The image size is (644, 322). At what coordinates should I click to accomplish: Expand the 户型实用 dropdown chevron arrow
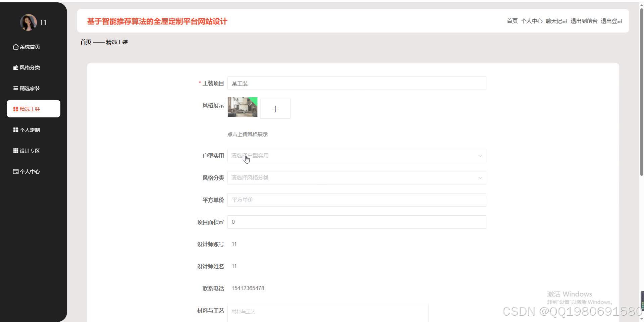480,156
